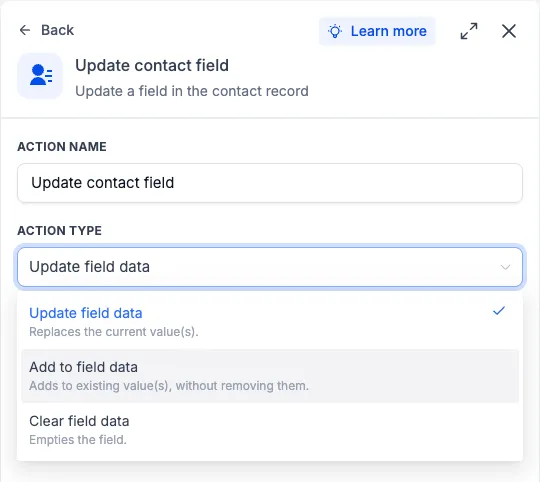Click the 'Replaces the current value(s).' description
This screenshot has width=540, height=482.
pos(114,332)
